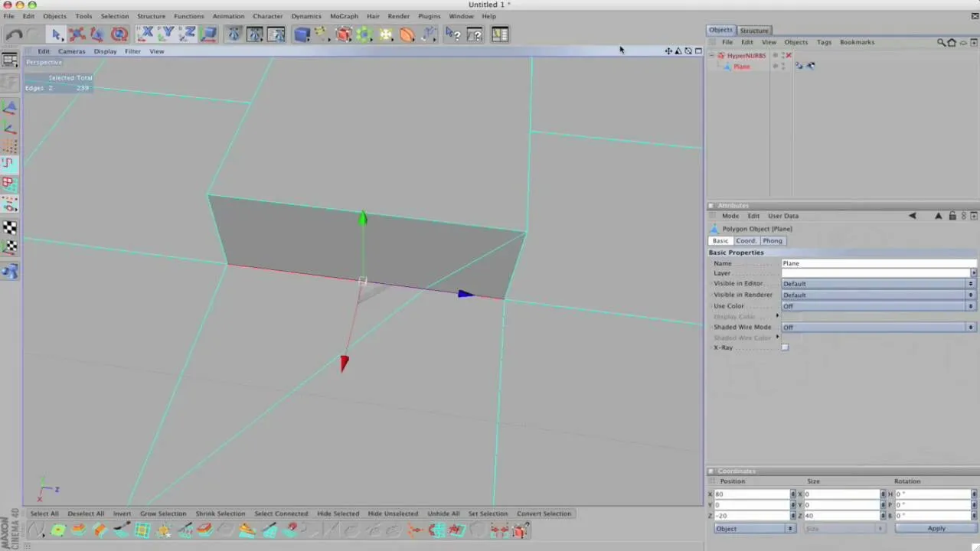Click the Phong tag on Plane
This screenshot has height=551, width=980.
tap(799, 67)
